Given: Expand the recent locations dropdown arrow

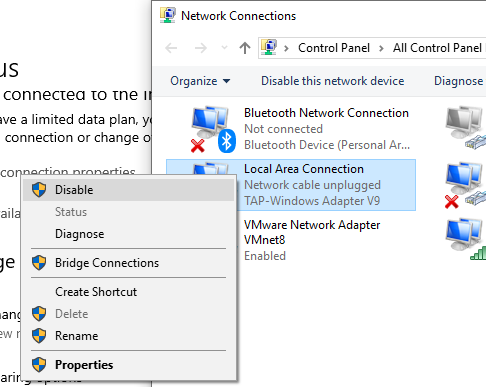Looking at the screenshot, I should pos(224,48).
